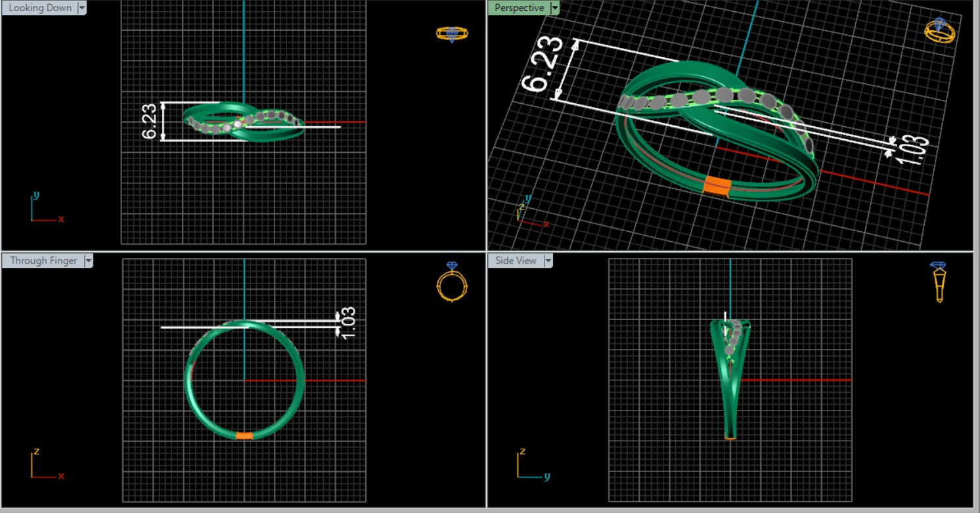Open the Looking Down viewport dropdown arrow
Image resolution: width=980 pixels, height=513 pixels.
pyautogui.click(x=82, y=8)
